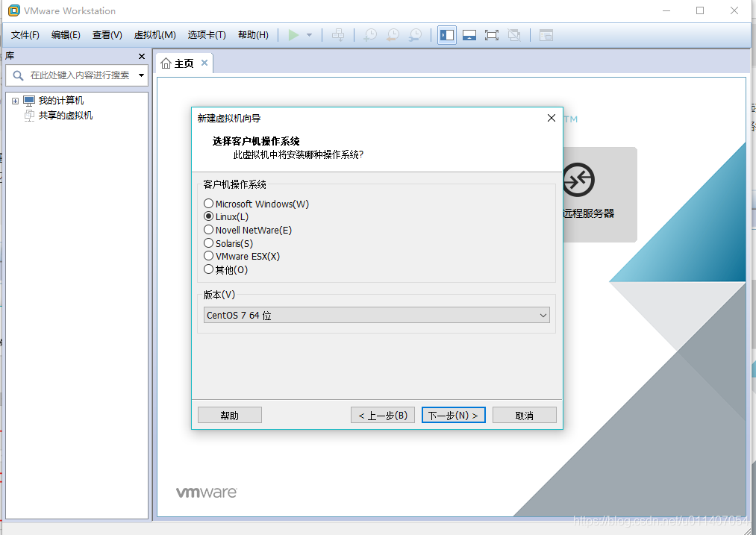
Task: Click the full screen mode icon
Action: point(492,35)
